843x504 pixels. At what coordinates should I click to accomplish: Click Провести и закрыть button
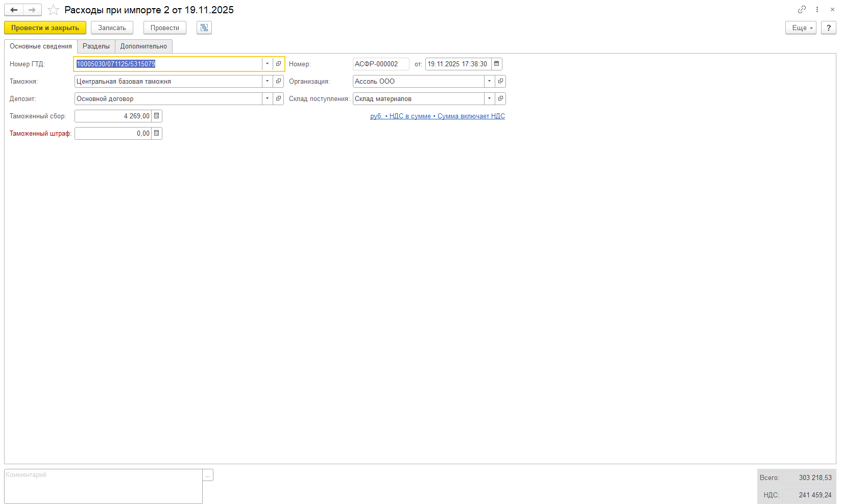(x=45, y=28)
